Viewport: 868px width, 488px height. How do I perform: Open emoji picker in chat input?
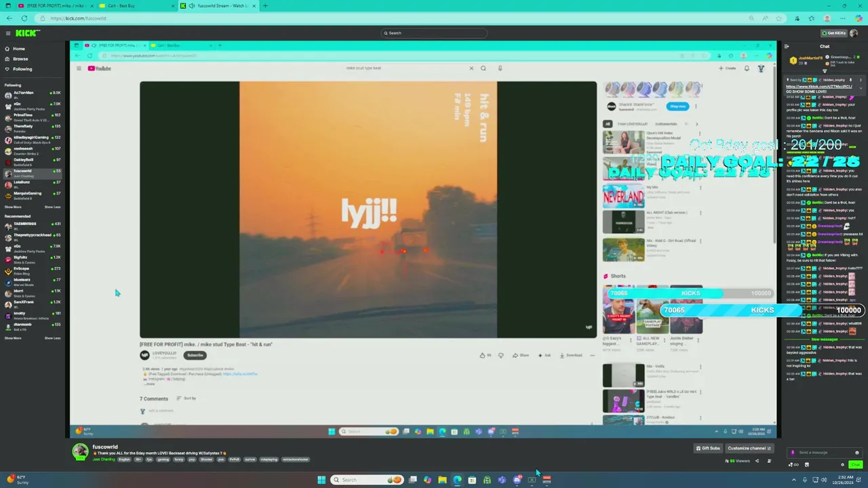point(857,452)
